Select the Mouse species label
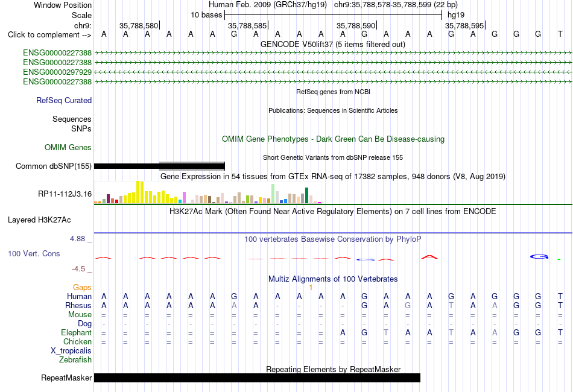 [x=80, y=315]
